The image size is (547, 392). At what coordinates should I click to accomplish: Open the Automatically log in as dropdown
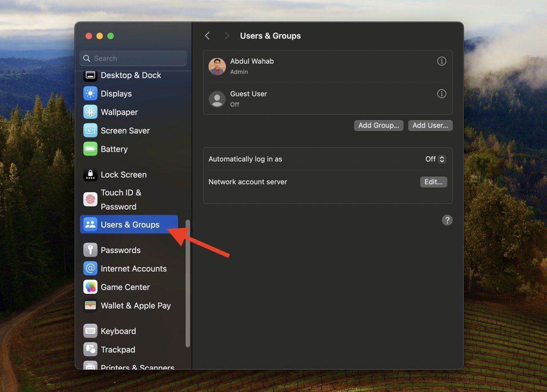pos(435,159)
